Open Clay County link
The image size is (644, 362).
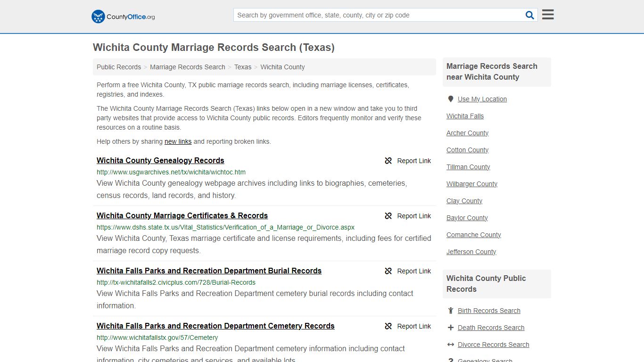(464, 201)
